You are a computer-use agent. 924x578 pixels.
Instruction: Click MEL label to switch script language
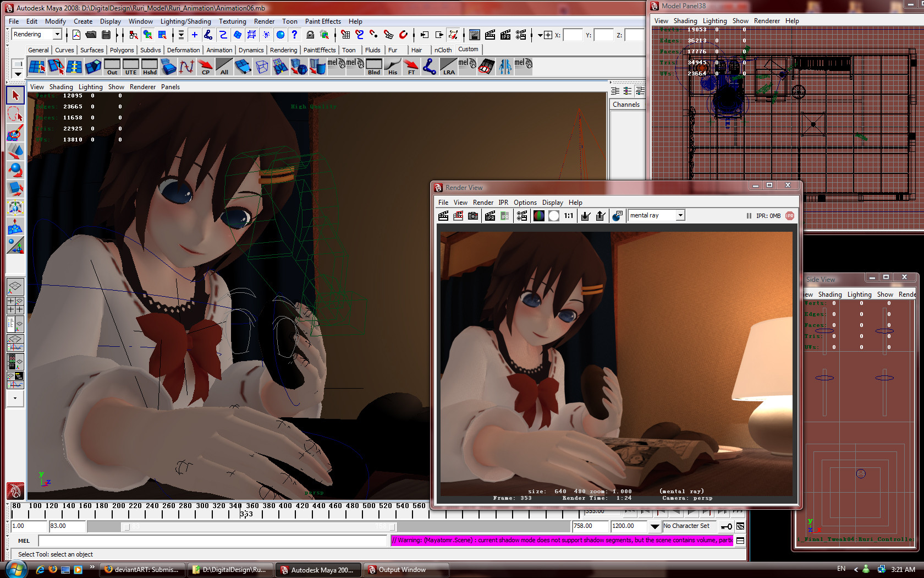pyautogui.click(x=24, y=541)
